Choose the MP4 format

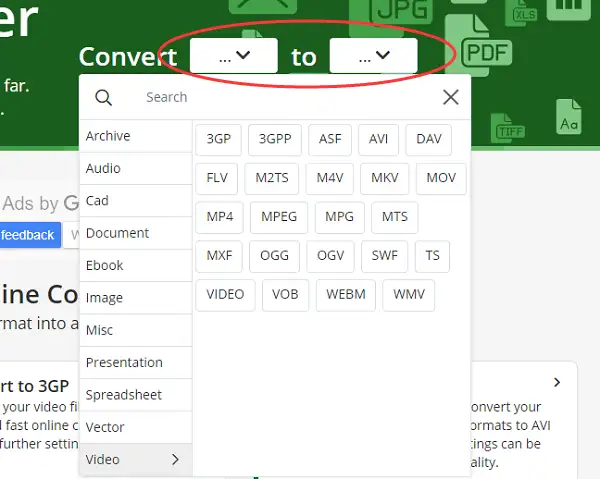220,217
